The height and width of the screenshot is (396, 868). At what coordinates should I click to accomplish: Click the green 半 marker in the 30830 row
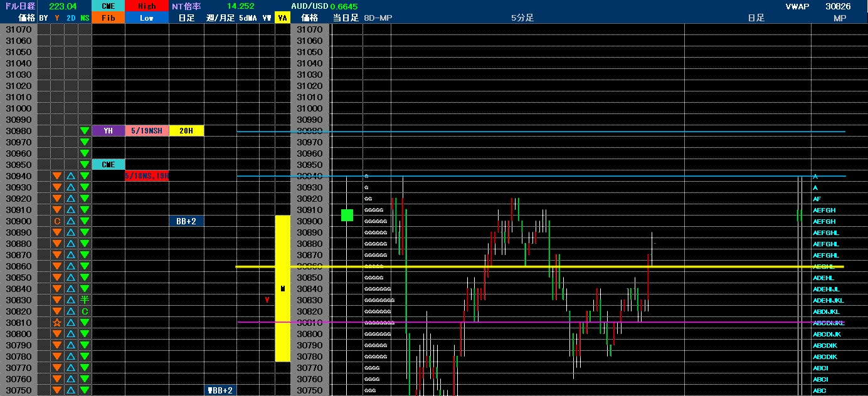coord(85,300)
